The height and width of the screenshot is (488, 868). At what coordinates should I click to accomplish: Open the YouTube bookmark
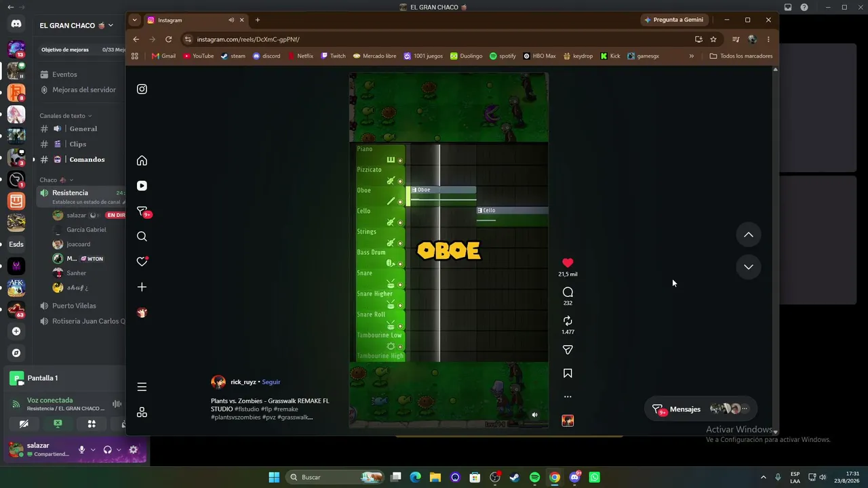click(199, 56)
